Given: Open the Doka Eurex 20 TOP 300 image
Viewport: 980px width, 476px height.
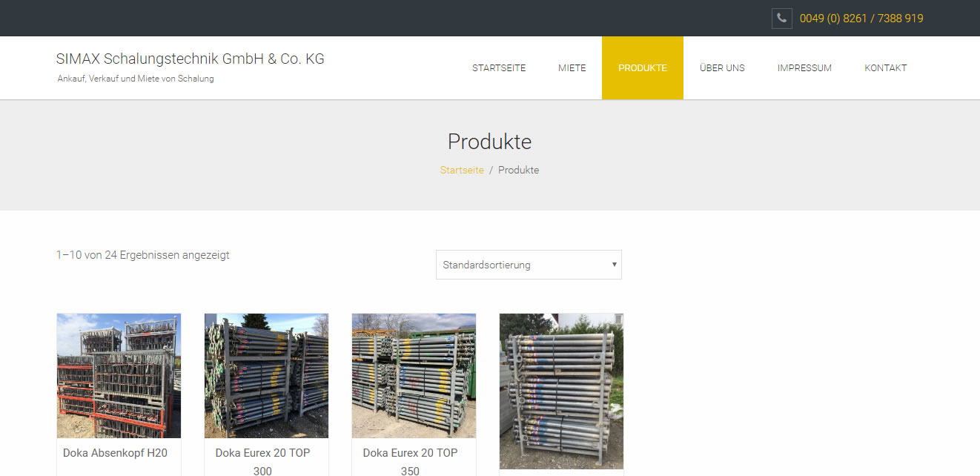Looking at the screenshot, I should point(266,376).
